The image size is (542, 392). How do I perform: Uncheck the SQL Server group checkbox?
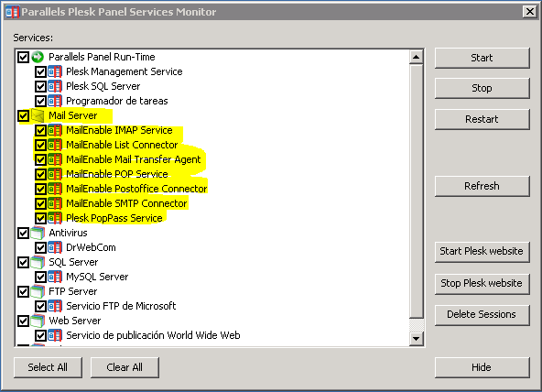[23, 262]
